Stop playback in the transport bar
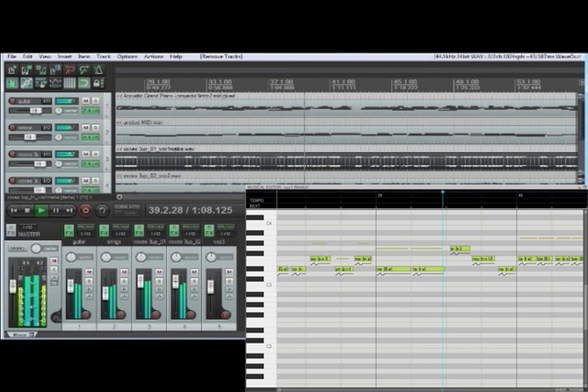 27,211
